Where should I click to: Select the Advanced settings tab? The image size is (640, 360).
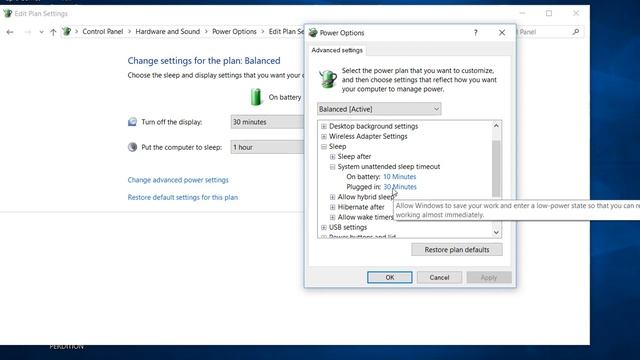[x=337, y=50]
